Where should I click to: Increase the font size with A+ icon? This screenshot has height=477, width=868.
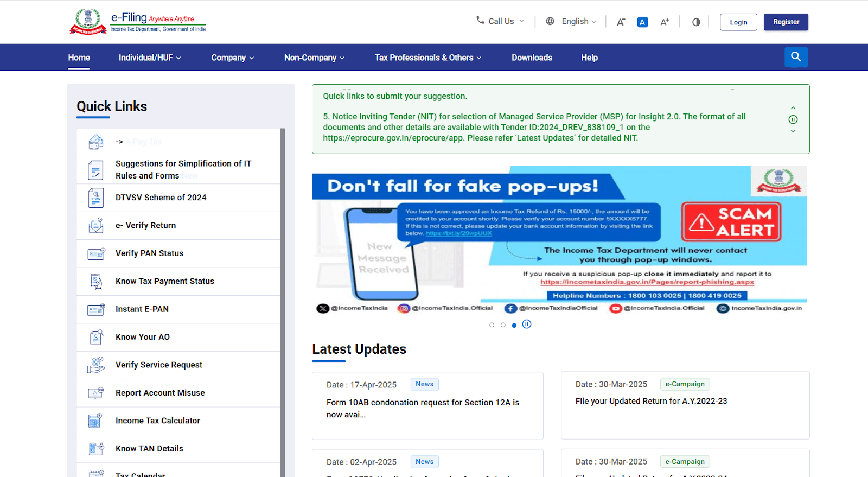665,22
